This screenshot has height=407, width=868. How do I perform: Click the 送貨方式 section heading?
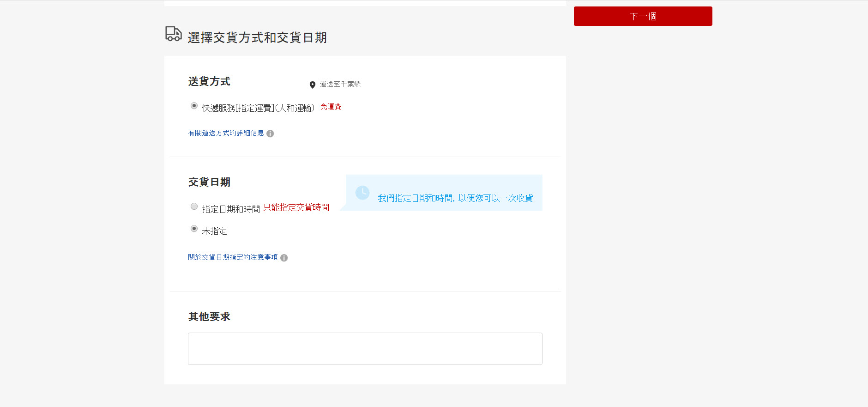pos(209,81)
